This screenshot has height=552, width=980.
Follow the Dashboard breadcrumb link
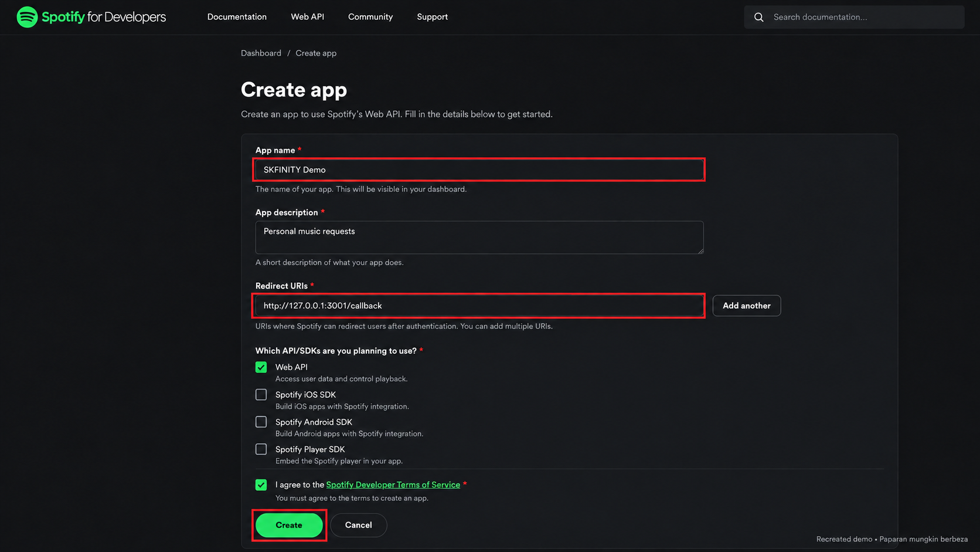[x=261, y=53]
